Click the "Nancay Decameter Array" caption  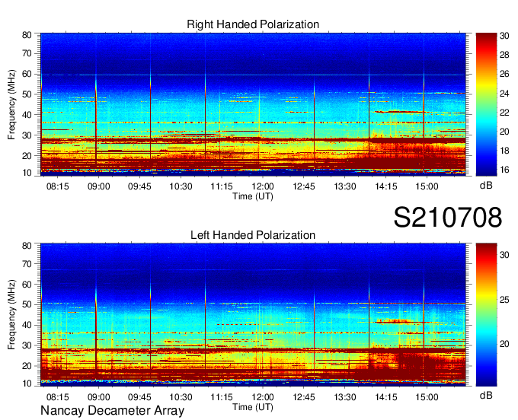112,411
